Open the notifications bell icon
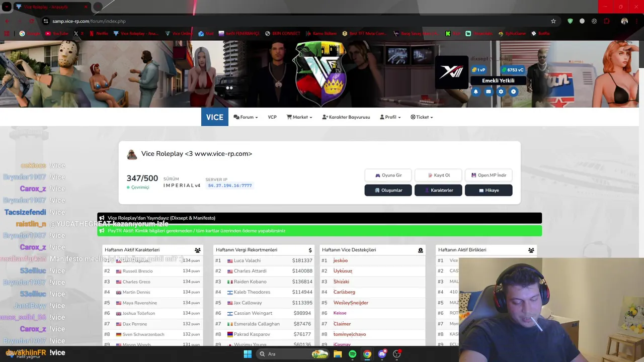Viewport: 644px width, 362px height. pos(476,92)
